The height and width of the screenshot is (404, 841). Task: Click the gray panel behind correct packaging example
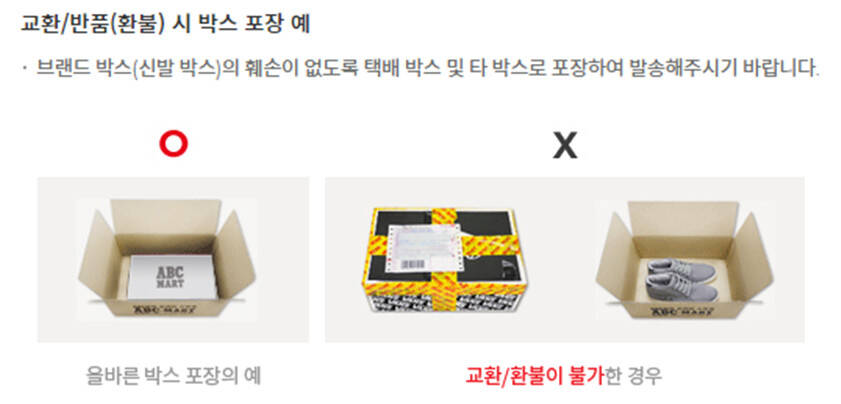pos(173,260)
